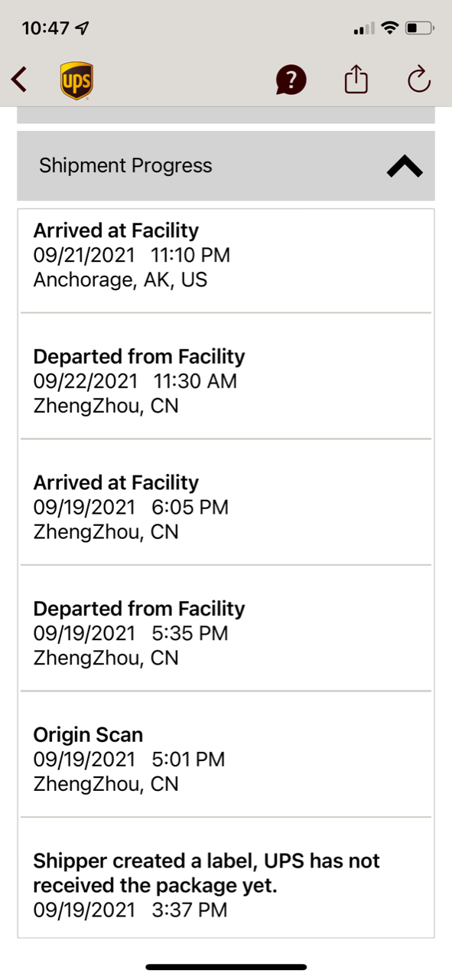This screenshot has height=980, width=452.
Task: Tap the cellular signal bars
Action: tap(365, 29)
